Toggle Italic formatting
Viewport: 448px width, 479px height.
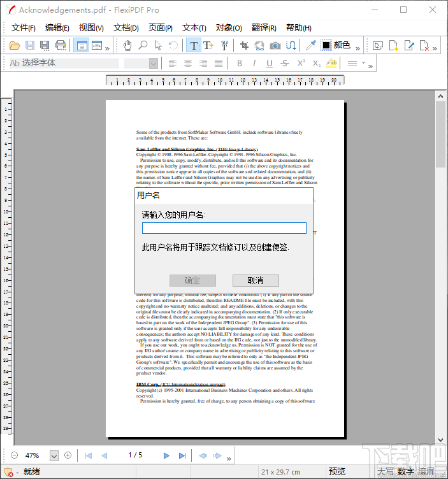(x=254, y=63)
